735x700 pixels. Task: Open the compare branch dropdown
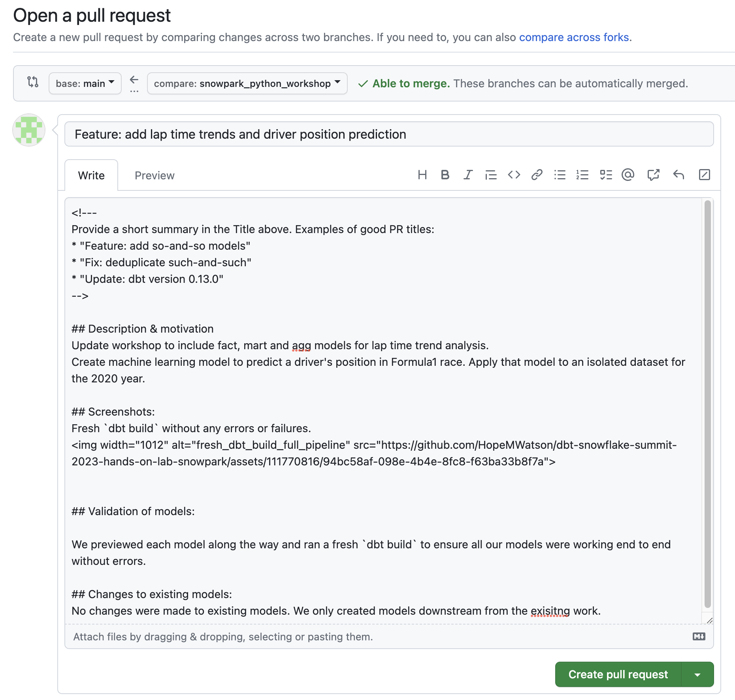[247, 83]
